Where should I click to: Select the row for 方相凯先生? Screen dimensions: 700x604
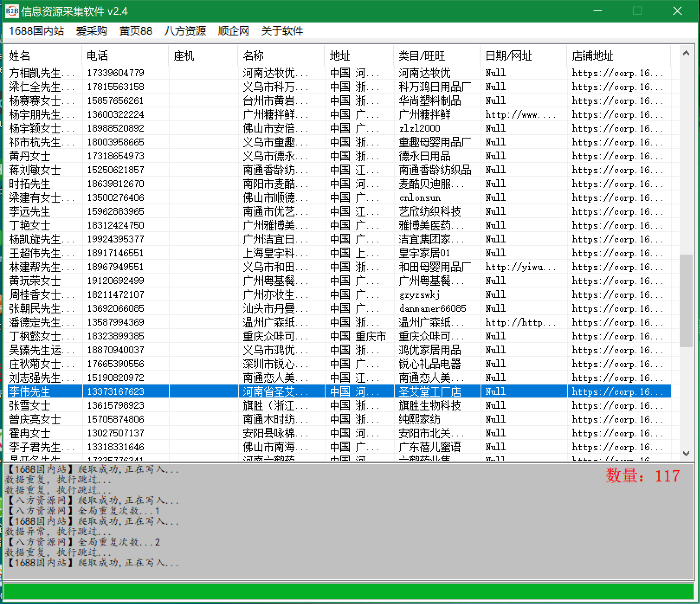(x=339, y=73)
